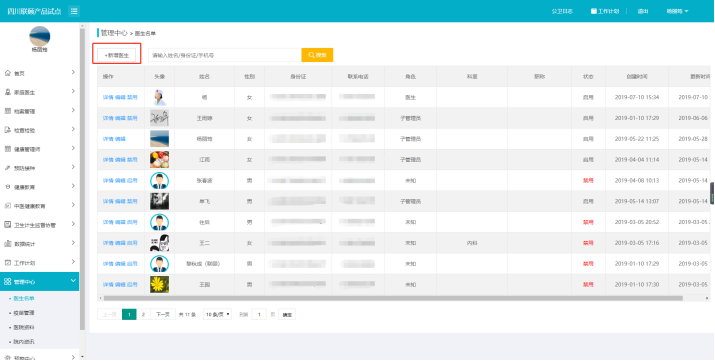
Task: Click the beach avatar in 杨丽梅 row
Action: point(160,139)
